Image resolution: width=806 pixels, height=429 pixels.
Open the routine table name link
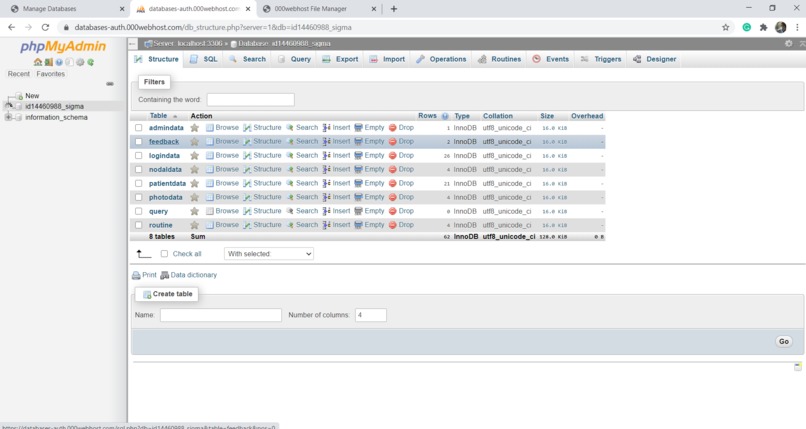coord(160,225)
